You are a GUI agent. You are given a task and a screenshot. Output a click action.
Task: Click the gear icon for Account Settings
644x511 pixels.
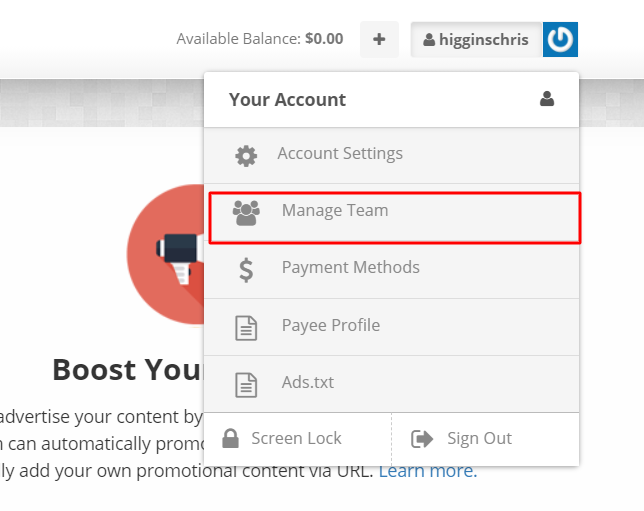click(x=246, y=156)
